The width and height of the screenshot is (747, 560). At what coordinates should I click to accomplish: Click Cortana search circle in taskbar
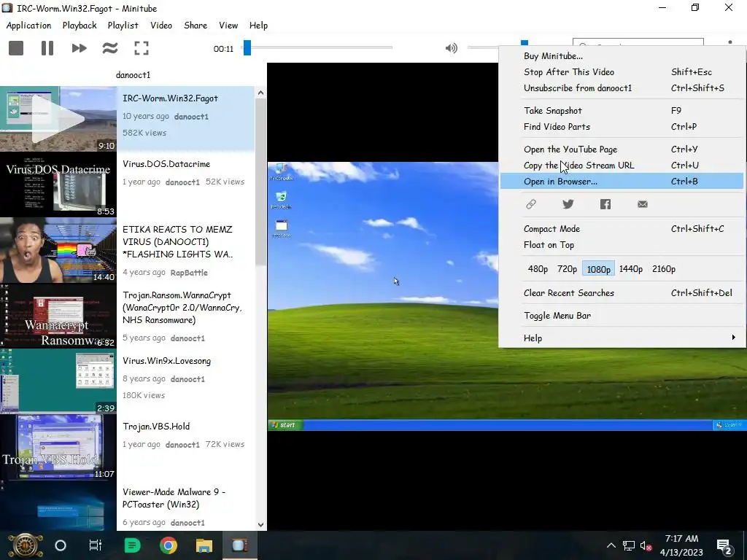point(61,545)
